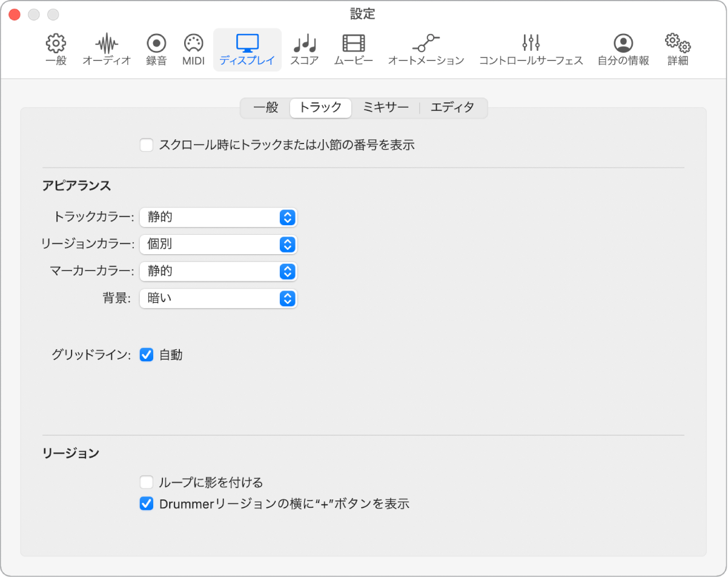
Task: Enable スクロール時にトラックまたは小節の番号を表示
Action: 146,145
